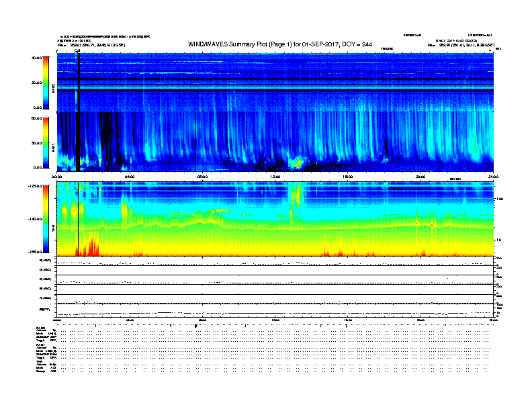Select the 30.00 label on RAD1 scale
The image size is (532, 411).
pyautogui.click(x=36, y=143)
